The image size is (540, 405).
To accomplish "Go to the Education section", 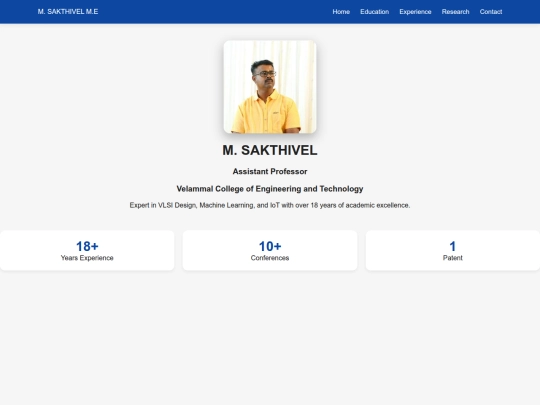I will click(374, 12).
